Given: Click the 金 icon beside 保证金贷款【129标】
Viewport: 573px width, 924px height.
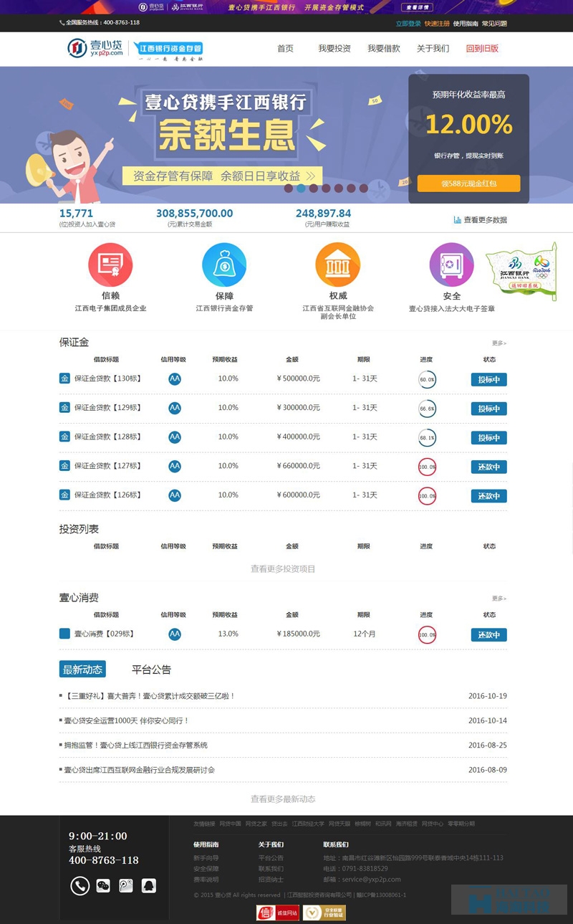Looking at the screenshot, I should 64,408.
